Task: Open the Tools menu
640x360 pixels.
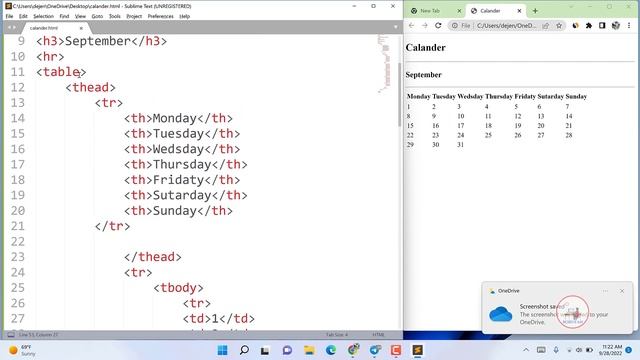Action: click(115, 16)
